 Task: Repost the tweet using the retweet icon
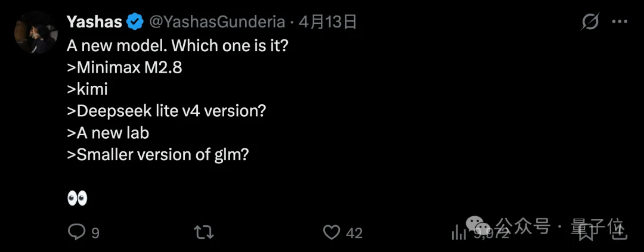tap(204, 232)
